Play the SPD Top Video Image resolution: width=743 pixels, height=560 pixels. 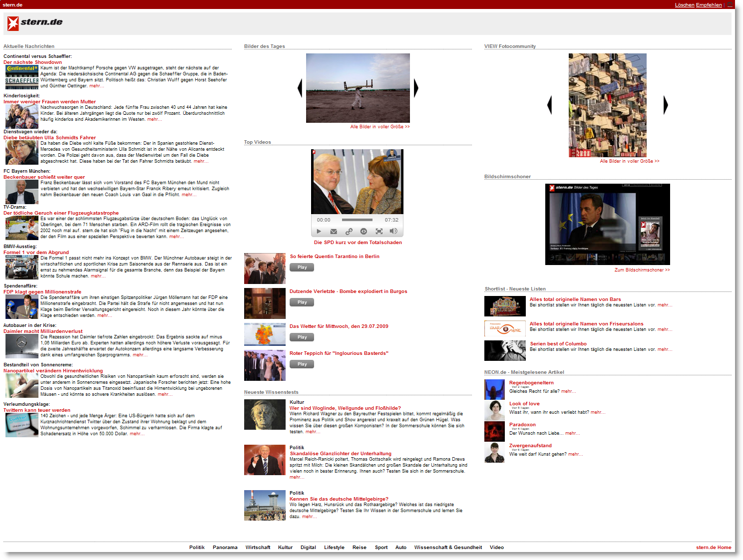point(319,231)
